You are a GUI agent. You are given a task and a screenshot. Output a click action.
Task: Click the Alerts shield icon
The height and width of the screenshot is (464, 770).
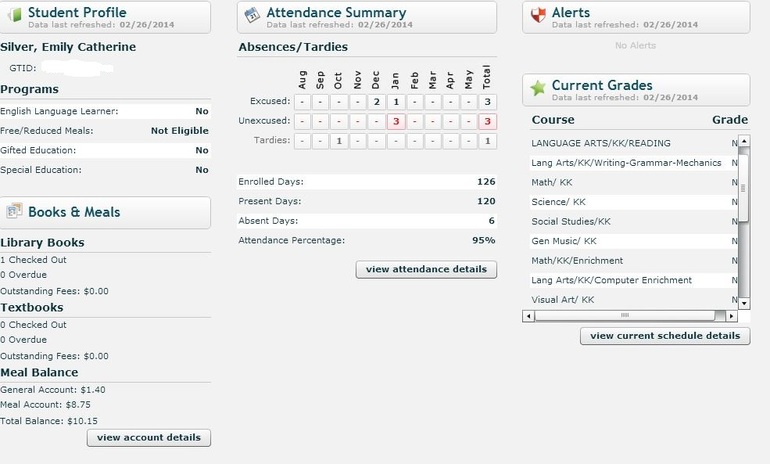coord(538,15)
